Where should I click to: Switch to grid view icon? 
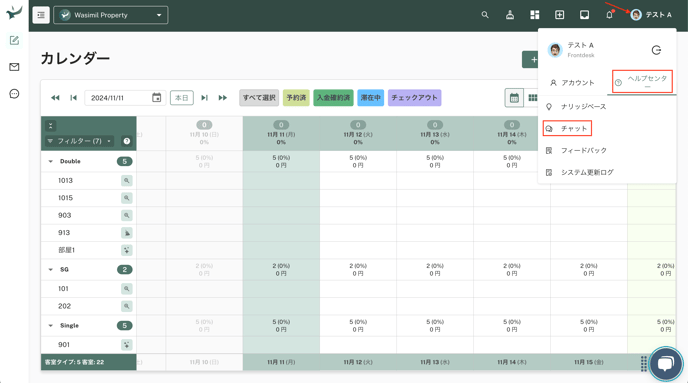pos(532,97)
